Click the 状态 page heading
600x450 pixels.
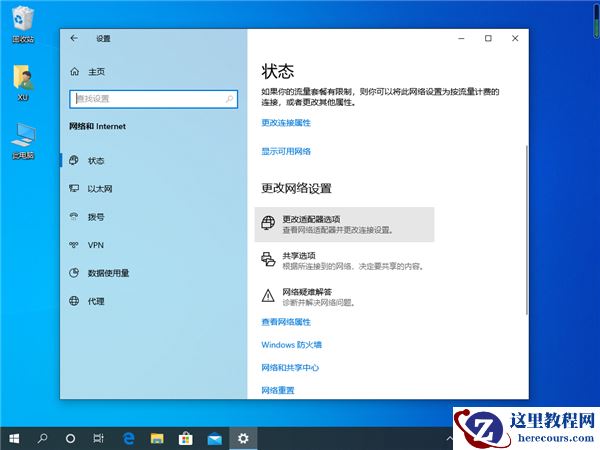[x=277, y=72]
